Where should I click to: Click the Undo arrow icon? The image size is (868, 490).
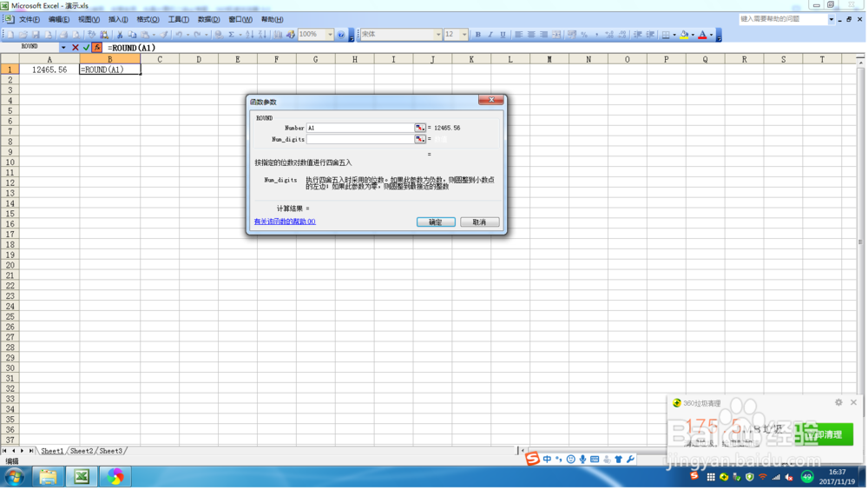pos(179,35)
